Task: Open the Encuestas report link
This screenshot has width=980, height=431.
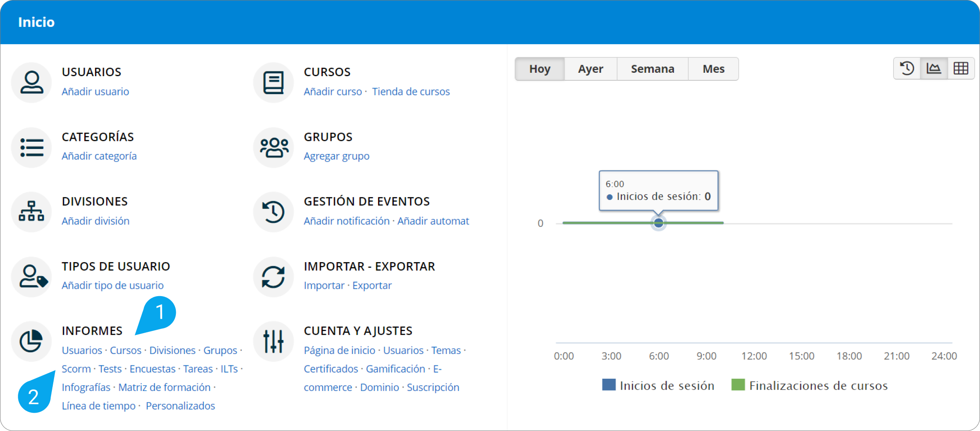Action: (152, 369)
